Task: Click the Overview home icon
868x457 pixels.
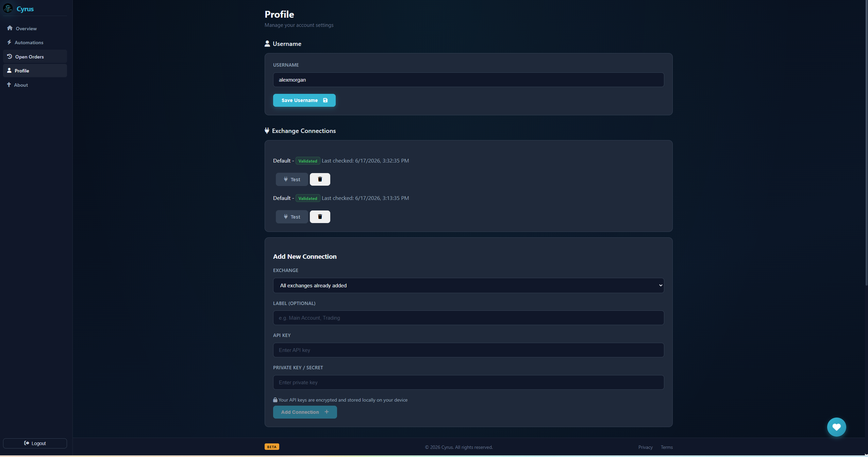Action: point(10,28)
